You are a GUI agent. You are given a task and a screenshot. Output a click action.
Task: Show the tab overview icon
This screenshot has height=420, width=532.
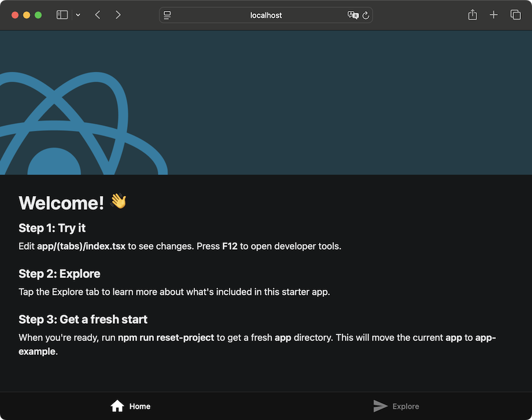(x=515, y=14)
